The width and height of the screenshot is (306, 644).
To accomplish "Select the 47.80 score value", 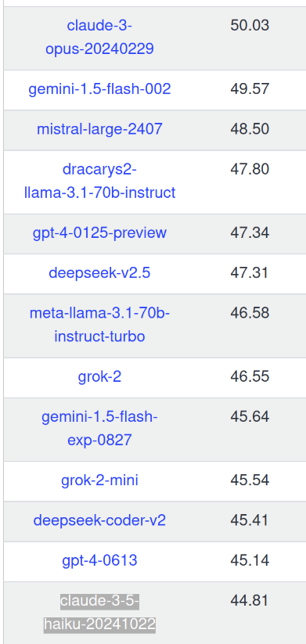I will [x=250, y=169].
